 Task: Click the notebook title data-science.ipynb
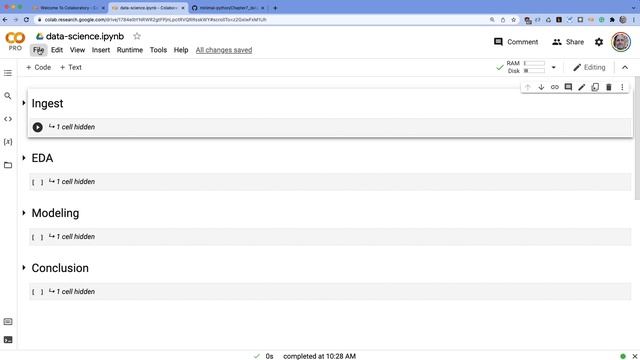85,36
